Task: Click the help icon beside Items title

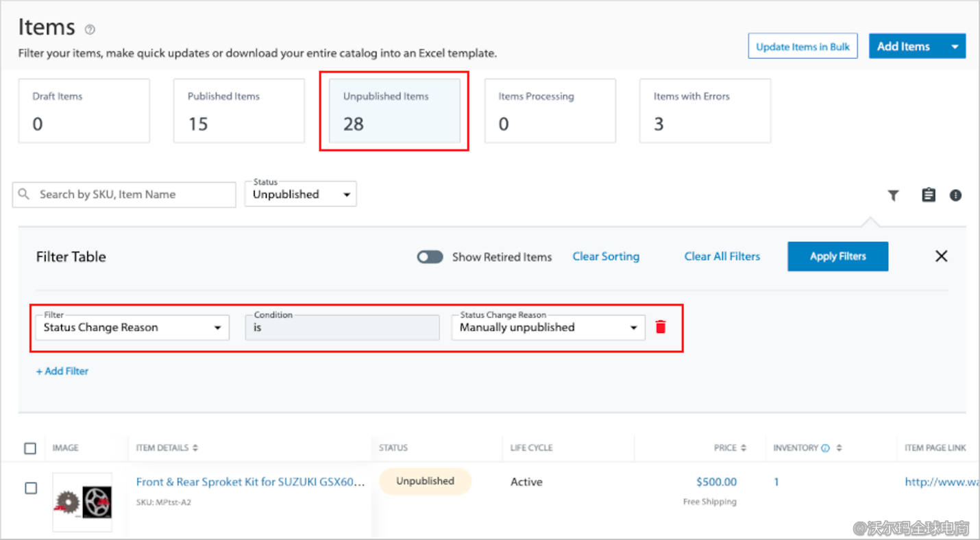Action: tap(90, 29)
